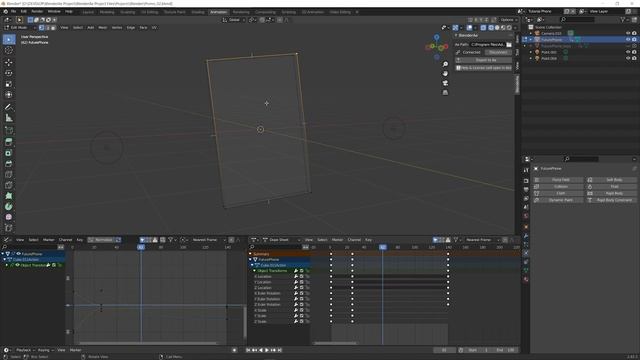Open the Dope Sheet mode dropdown

(282, 240)
